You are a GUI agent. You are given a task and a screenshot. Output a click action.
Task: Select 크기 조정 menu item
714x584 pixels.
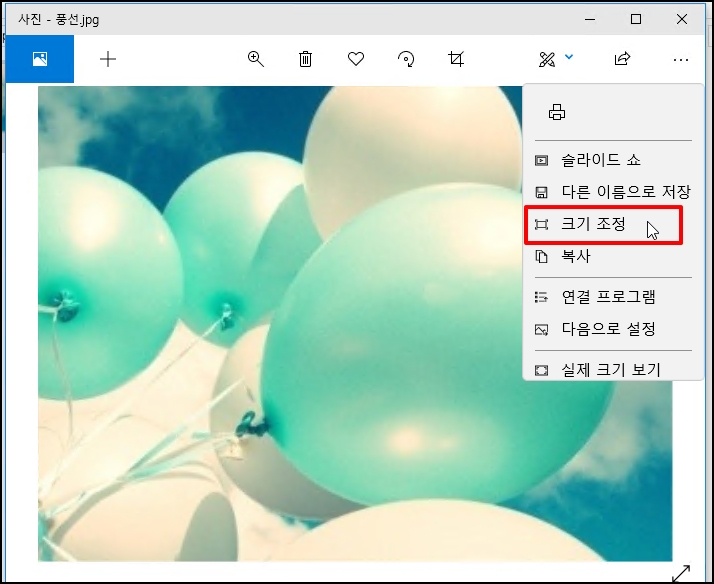tap(613, 224)
